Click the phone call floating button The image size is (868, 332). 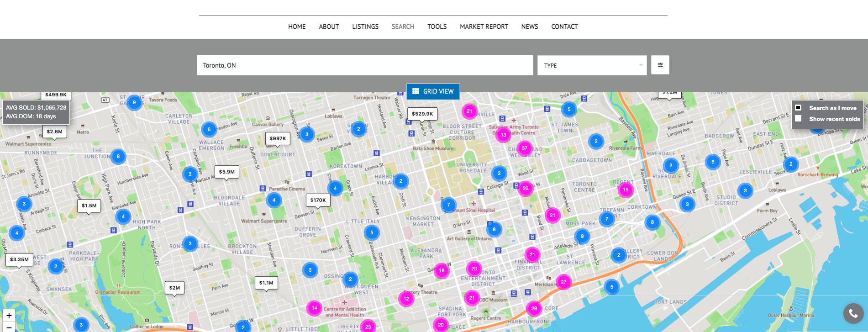[853, 313]
